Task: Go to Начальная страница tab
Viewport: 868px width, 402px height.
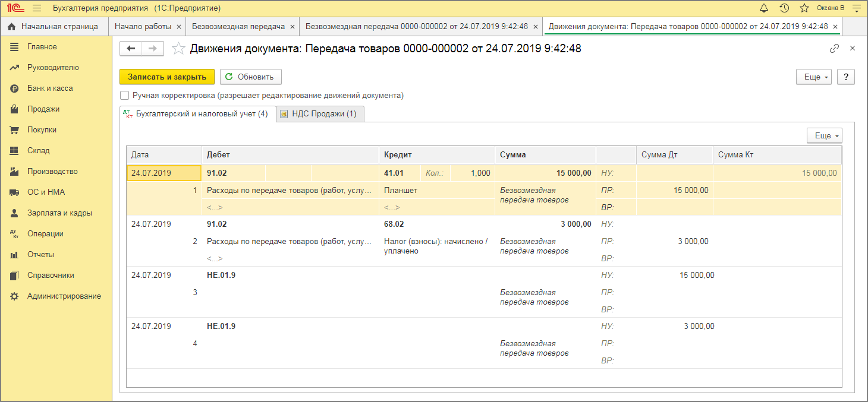Action: click(x=52, y=27)
